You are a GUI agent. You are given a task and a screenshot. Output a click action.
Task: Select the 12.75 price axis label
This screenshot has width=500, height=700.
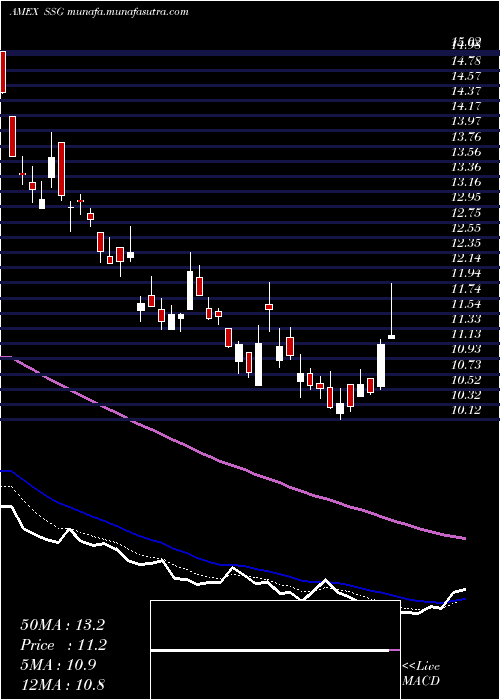466,212
